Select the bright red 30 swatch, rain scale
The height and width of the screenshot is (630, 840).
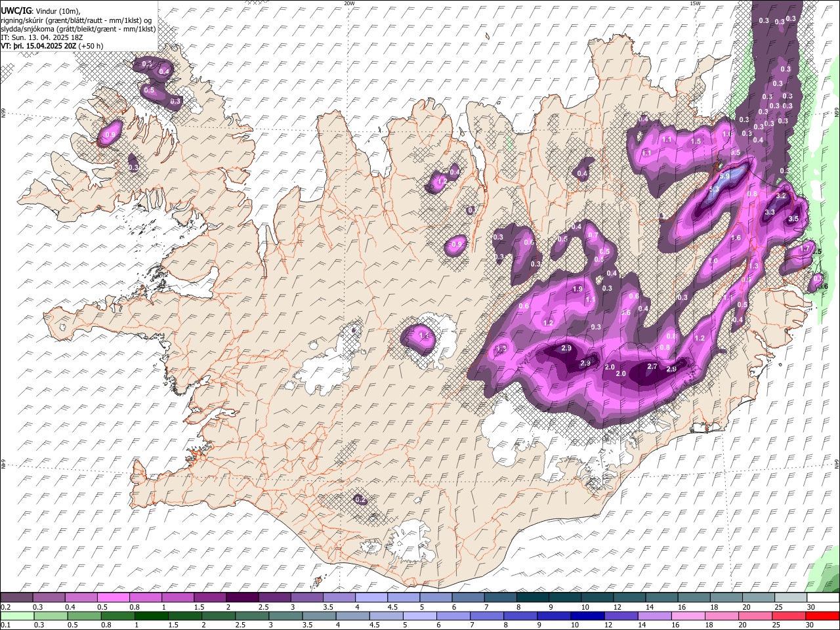tap(822, 616)
